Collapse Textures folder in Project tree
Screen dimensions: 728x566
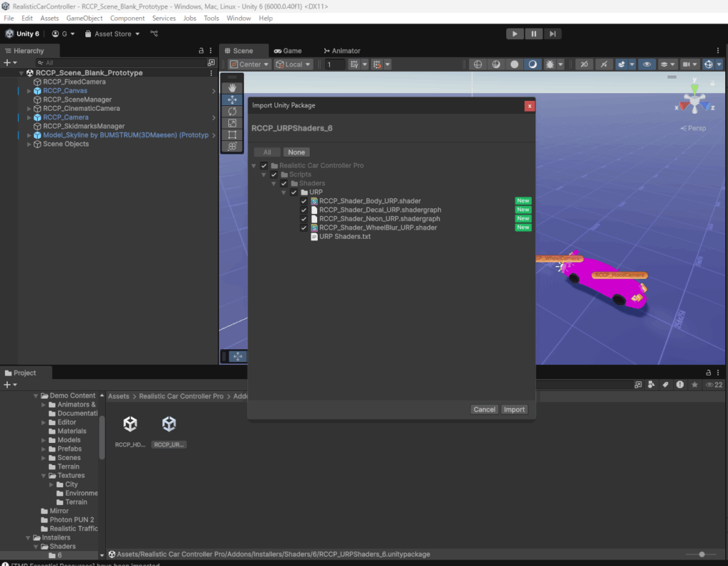pyautogui.click(x=43, y=476)
